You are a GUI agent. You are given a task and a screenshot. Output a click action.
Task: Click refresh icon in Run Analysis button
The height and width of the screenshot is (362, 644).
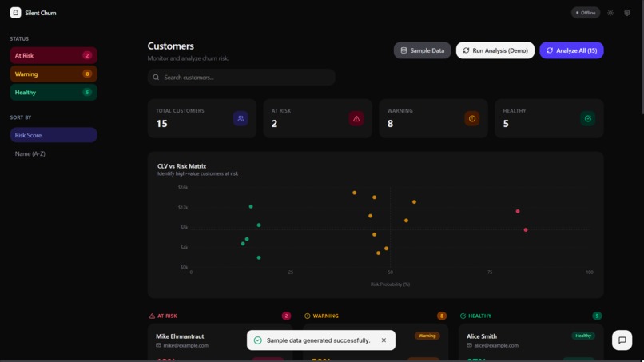466,50
